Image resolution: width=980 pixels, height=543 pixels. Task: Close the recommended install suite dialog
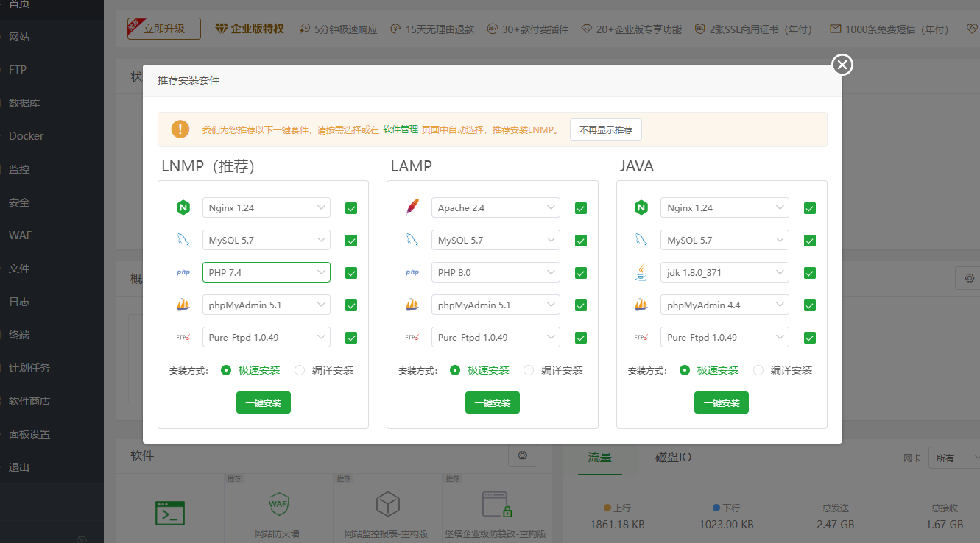click(x=842, y=65)
